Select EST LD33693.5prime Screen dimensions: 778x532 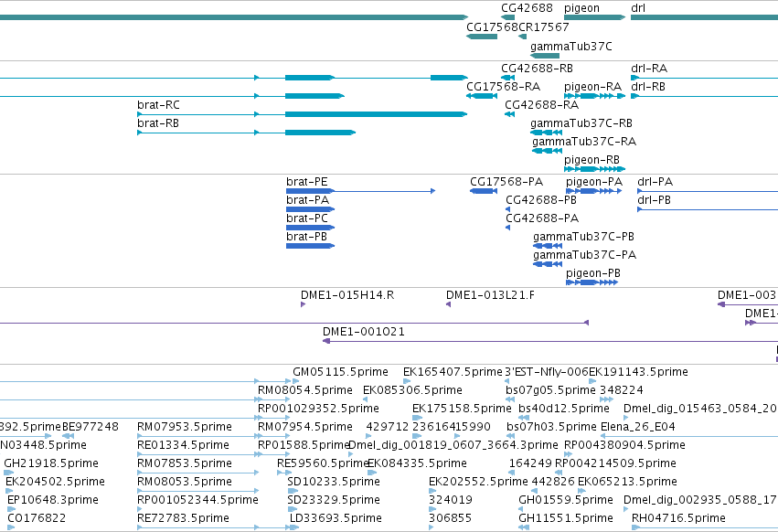[x=336, y=519]
